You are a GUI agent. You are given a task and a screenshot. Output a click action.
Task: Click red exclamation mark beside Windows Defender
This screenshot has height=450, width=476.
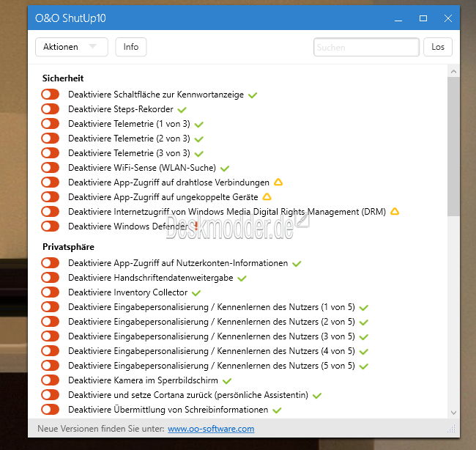pos(196,226)
